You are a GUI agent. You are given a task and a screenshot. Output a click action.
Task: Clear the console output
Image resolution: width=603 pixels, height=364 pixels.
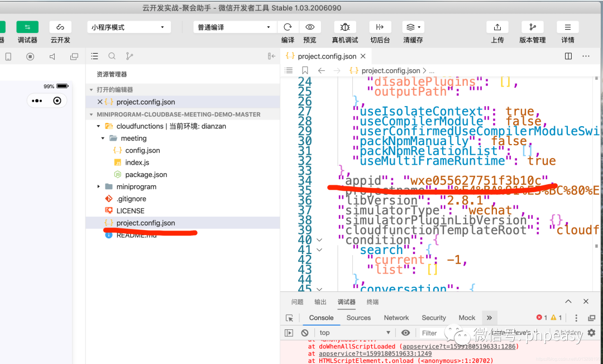(x=305, y=333)
